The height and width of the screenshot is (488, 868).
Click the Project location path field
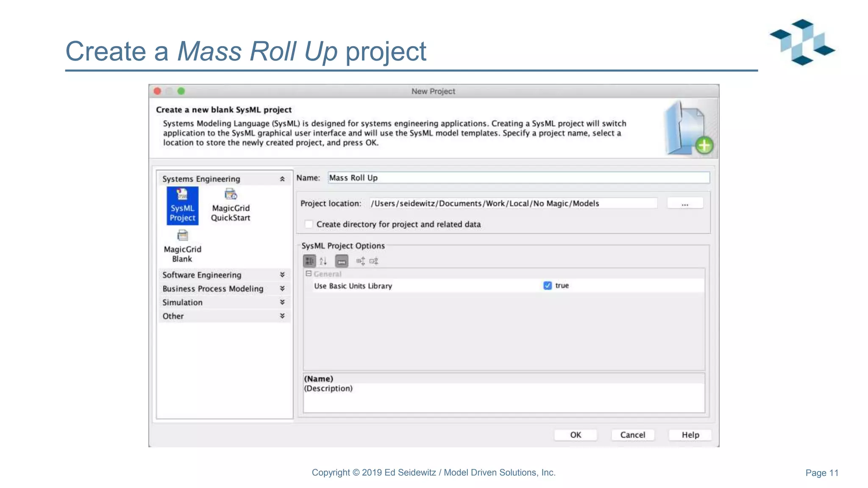(513, 203)
